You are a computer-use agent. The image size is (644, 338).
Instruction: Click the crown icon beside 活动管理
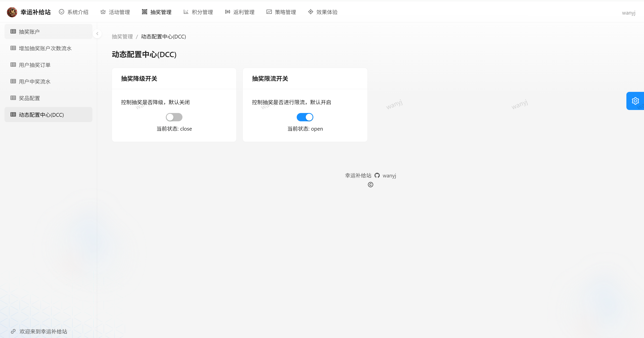[103, 12]
